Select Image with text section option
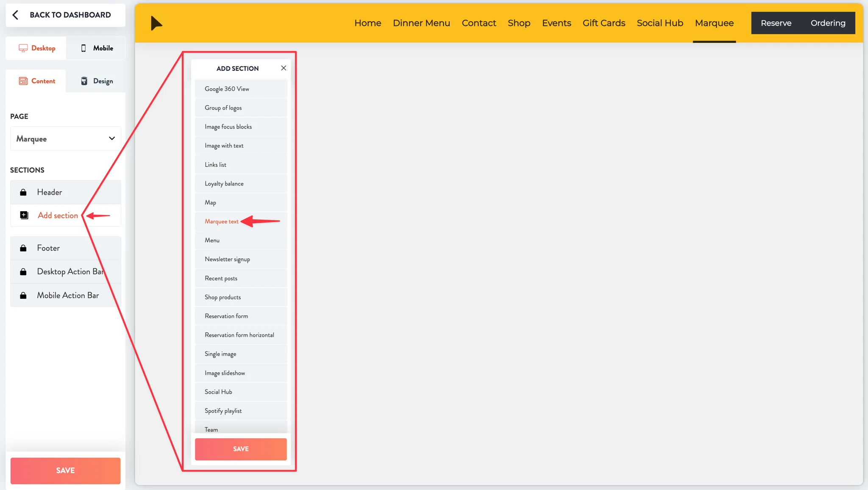The height and width of the screenshot is (490, 868). [241, 146]
